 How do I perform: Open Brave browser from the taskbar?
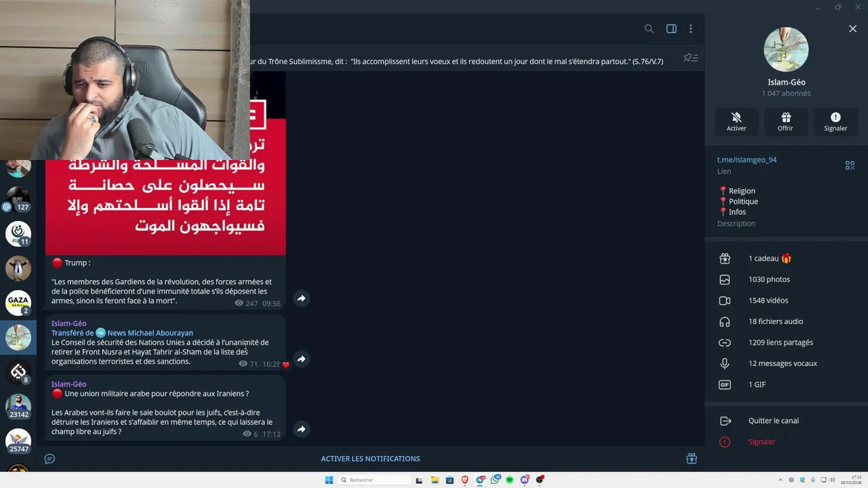465,480
